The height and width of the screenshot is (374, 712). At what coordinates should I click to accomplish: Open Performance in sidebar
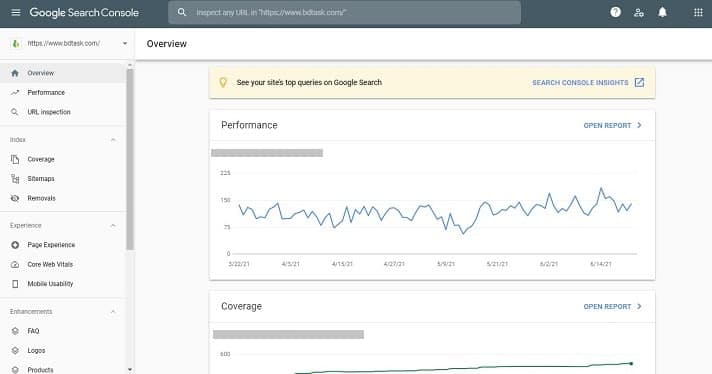tap(63, 93)
